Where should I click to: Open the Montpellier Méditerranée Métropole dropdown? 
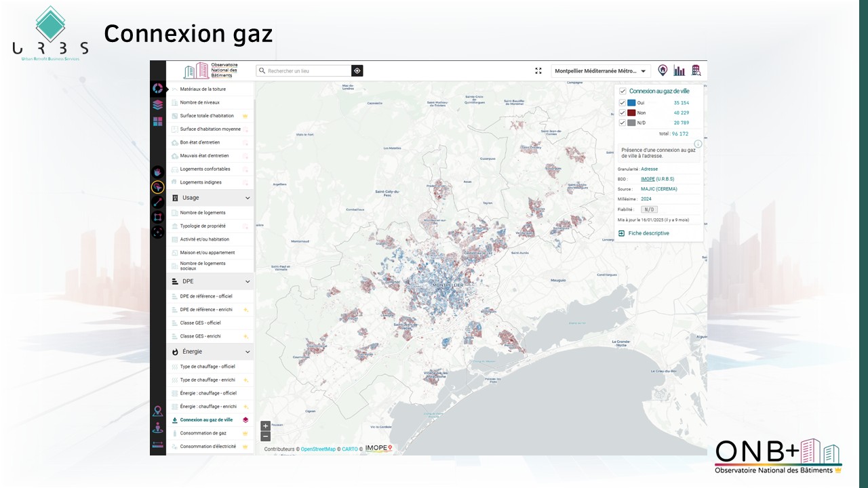pyautogui.click(x=600, y=71)
